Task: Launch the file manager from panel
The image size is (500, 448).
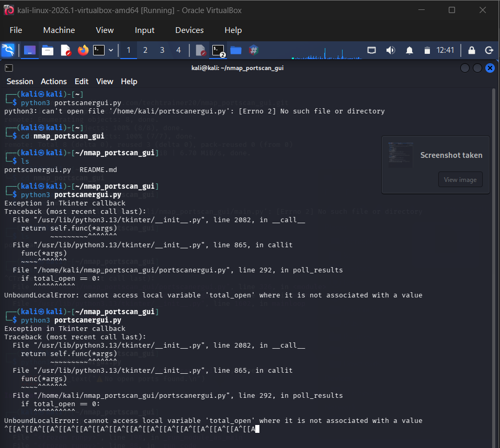Action: (x=48, y=50)
